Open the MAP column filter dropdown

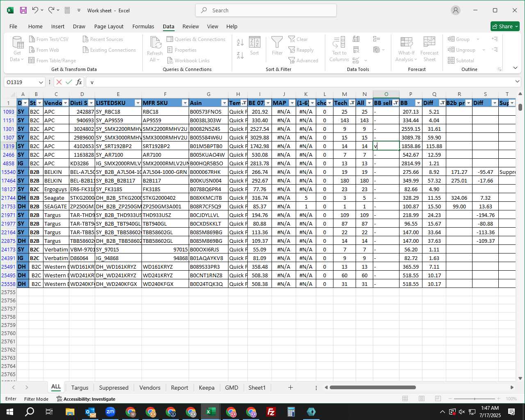292,103
